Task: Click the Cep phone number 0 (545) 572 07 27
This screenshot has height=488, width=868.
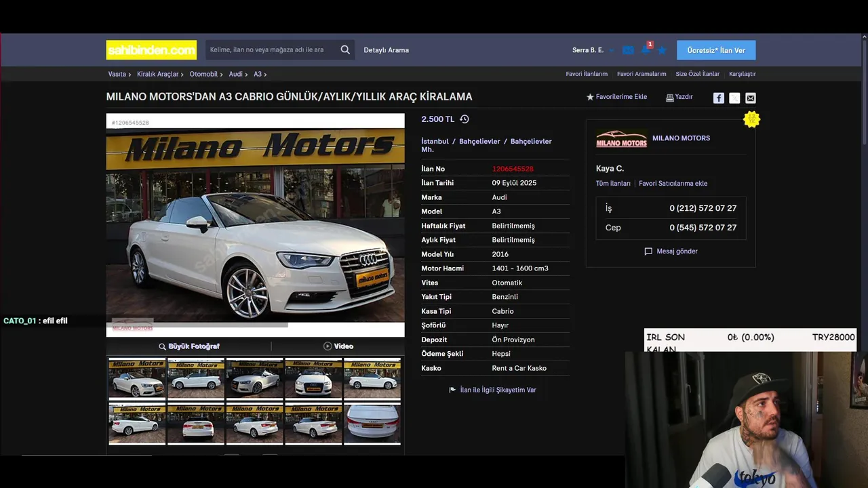Action: coord(703,228)
